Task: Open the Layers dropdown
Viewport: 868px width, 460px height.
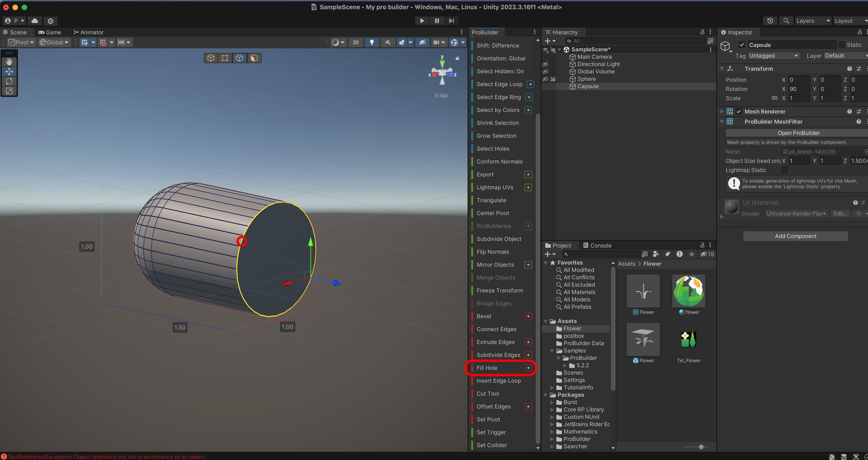Action: [x=812, y=20]
